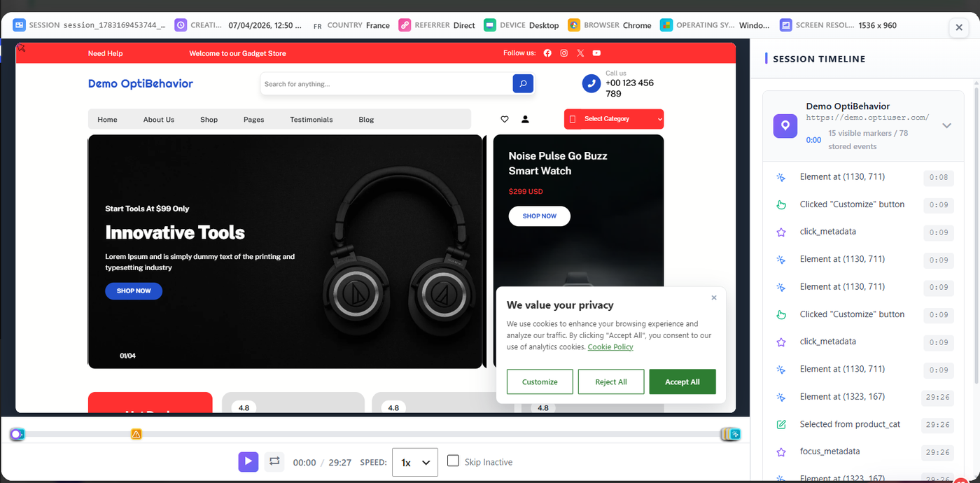Click the +00 123 456 789 phone number
The height and width of the screenshot is (483, 980).
point(629,88)
